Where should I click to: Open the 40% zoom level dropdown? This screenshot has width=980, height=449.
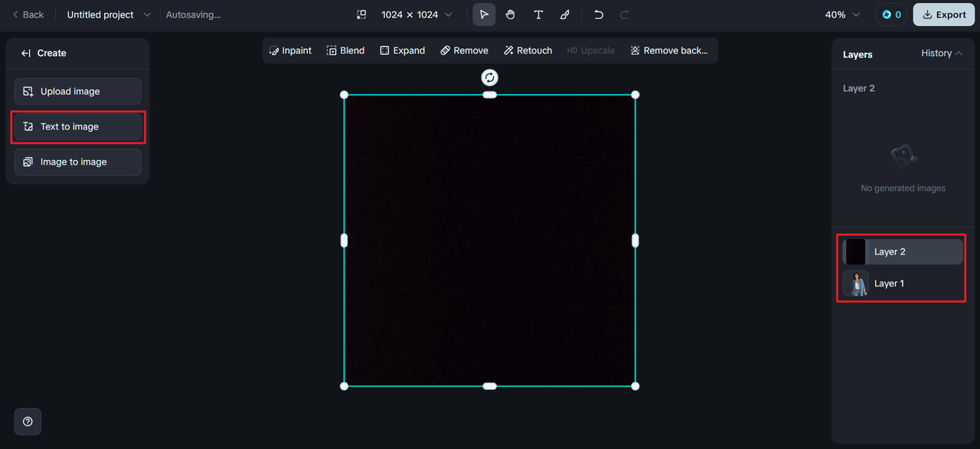tap(842, 15)
